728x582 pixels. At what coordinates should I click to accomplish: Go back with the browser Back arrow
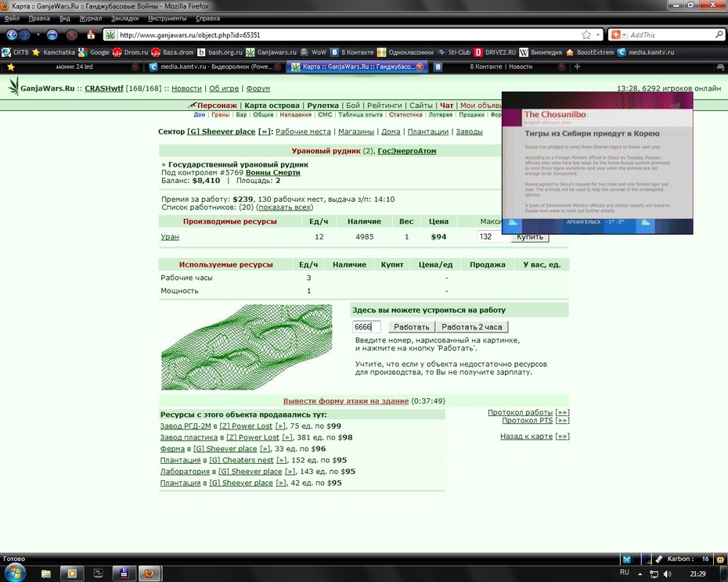tap(12, 34)
